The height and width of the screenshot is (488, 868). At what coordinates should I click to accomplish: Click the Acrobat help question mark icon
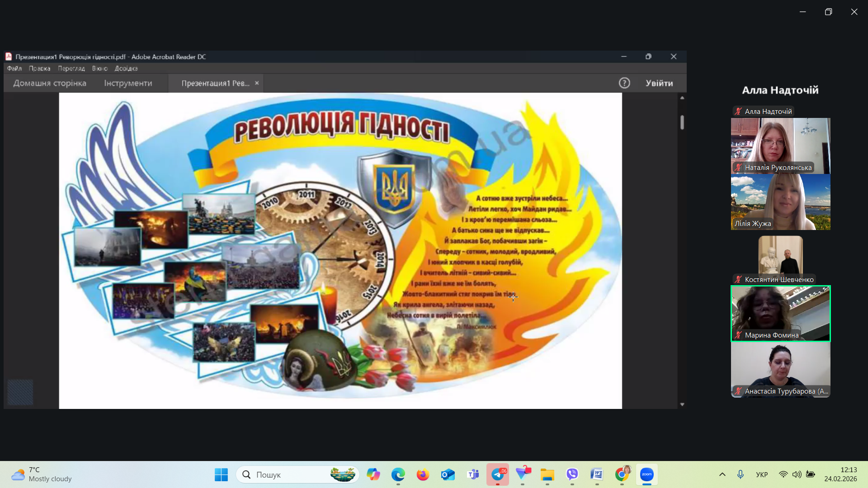tap(624, 83)
